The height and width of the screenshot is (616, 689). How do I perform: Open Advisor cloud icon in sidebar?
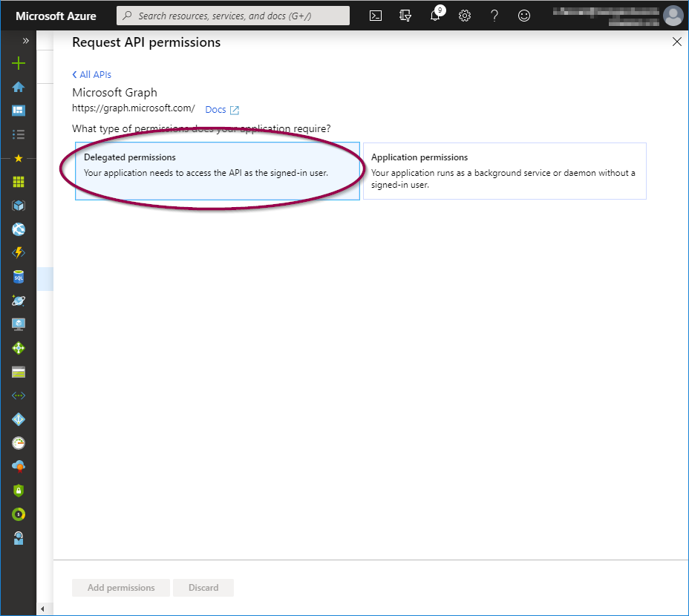(19, 467)
